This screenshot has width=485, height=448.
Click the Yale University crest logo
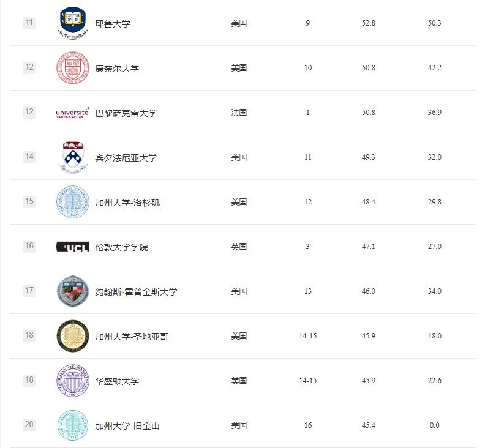(x=72, y=23)
